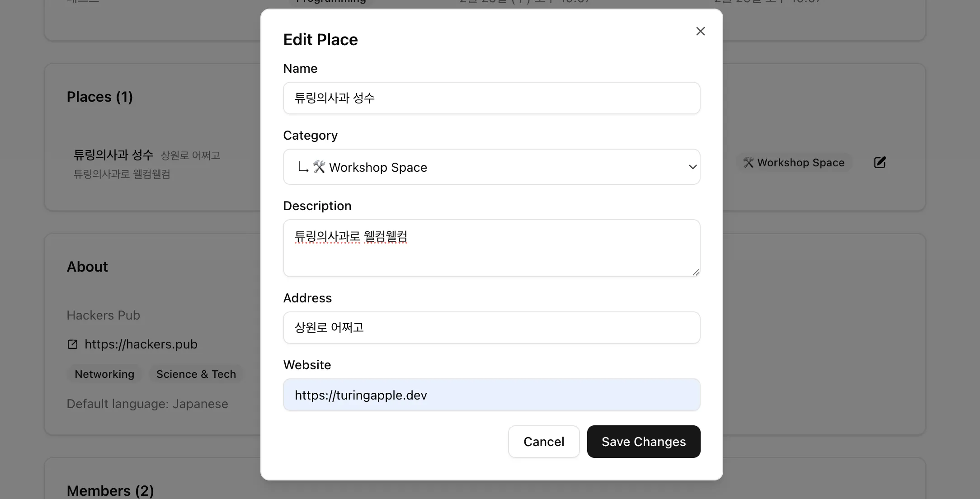Click the Website field showing turingapple.dev
Screen dimensions: 980x499
(x=491, y=395)
